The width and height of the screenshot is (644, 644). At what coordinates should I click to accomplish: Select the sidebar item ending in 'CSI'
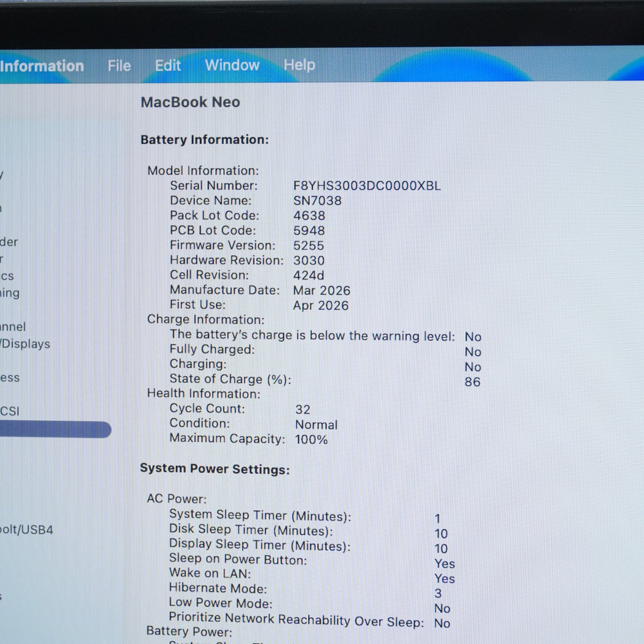[x=10, y=411]
